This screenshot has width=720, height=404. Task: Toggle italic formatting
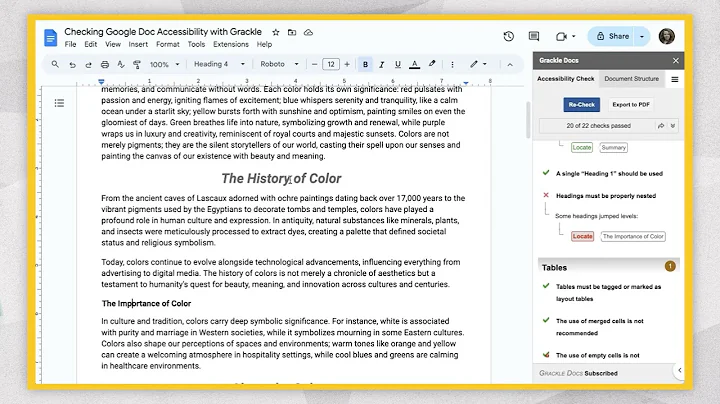pos(381,65)
